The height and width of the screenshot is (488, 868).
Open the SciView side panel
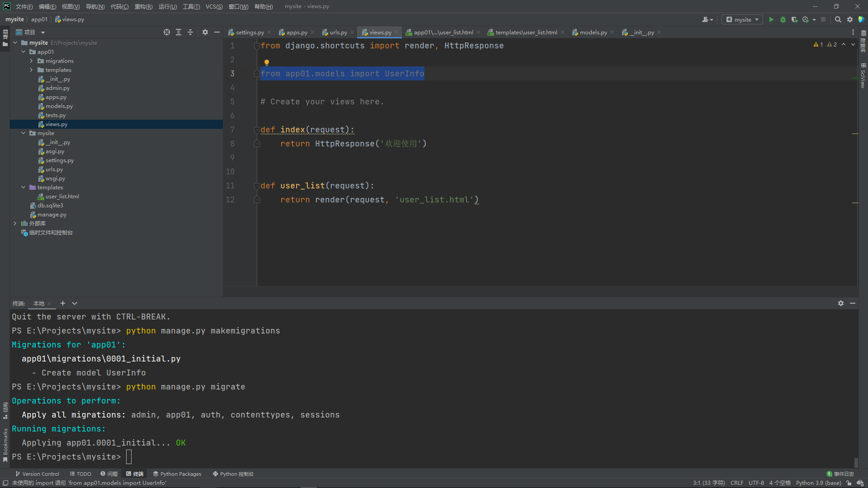click(863, 75)
